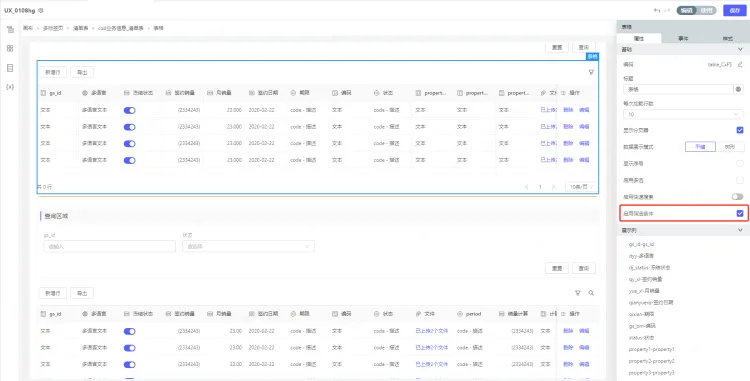Click cdd业务信息_清单表 breadcrumb item

(x=121, y=28)
